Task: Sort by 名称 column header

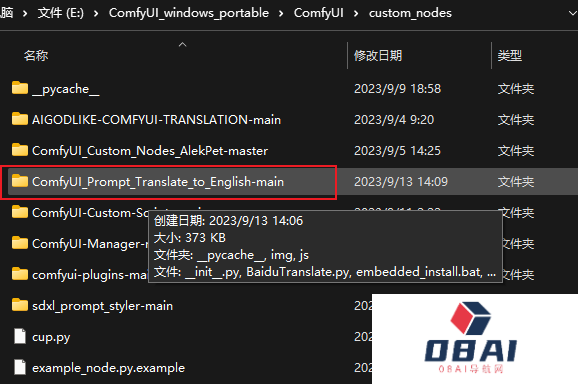Action: (x=36, y=56)
